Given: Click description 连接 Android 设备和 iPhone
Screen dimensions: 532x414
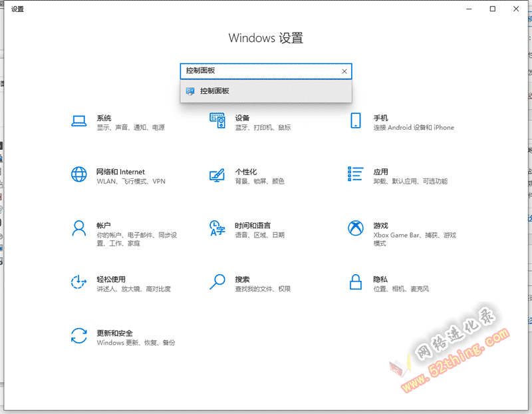Looking at the screenshot, I should tap(414, 128).
